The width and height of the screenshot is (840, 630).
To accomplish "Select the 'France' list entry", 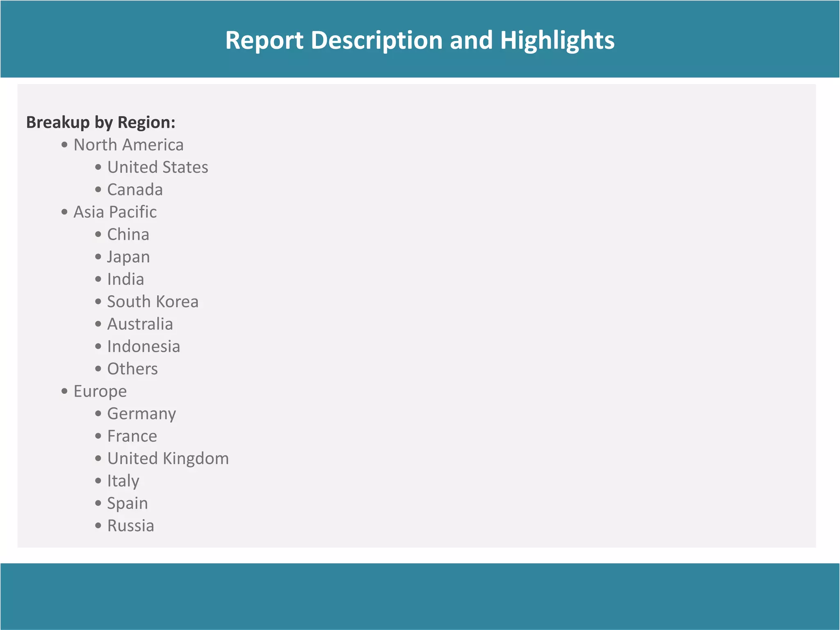I will [x=132, y=436].
